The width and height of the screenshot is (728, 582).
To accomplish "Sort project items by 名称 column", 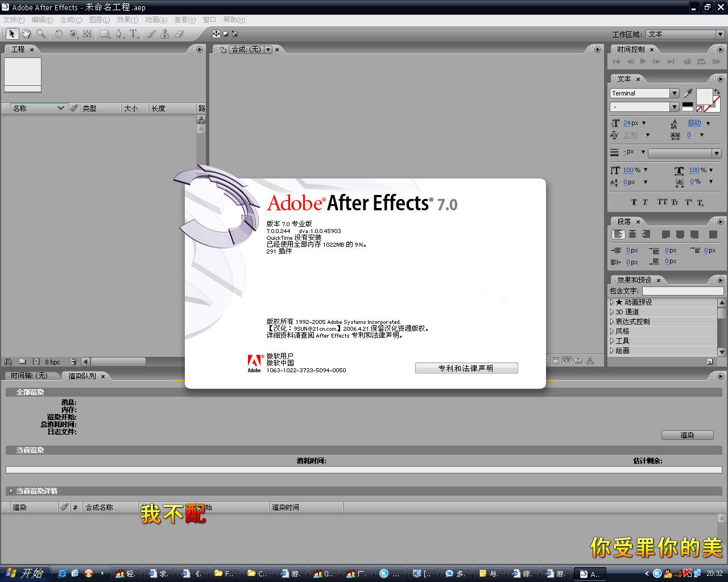I will tap(38, 108).
